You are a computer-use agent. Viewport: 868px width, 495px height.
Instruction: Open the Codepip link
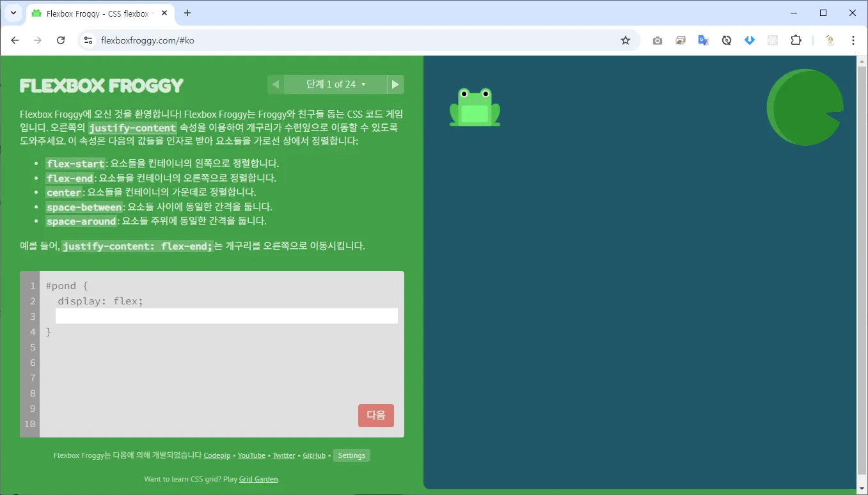[217, 455]
